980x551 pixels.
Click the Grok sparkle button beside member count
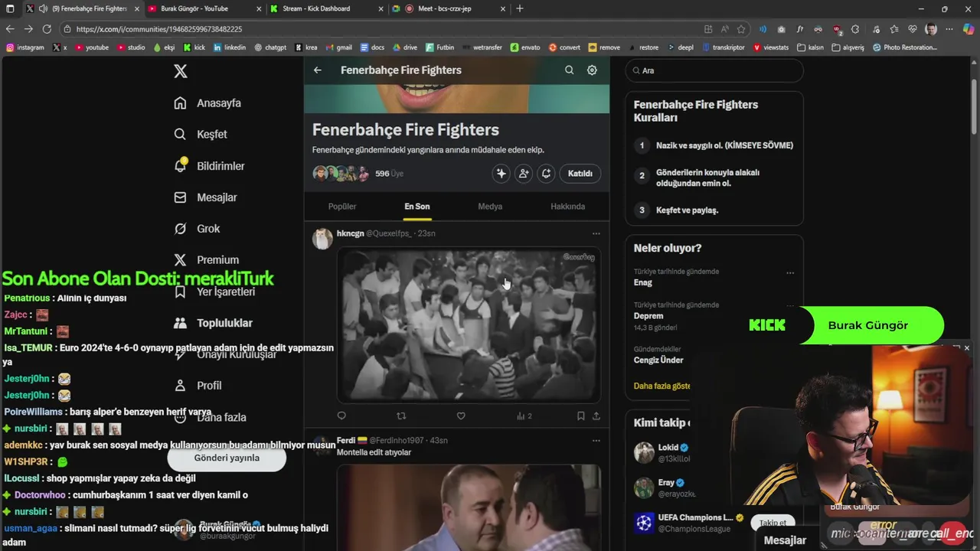501,174
